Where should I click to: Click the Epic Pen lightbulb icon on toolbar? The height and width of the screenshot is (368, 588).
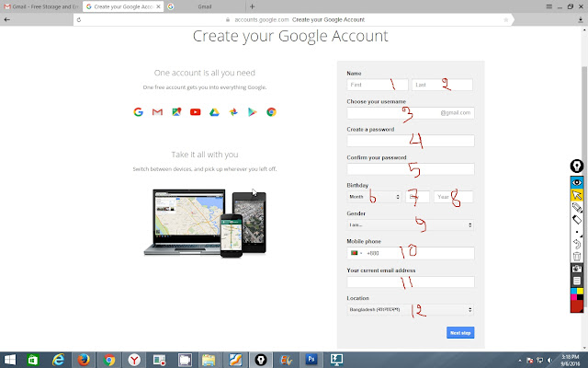(576, 166)
